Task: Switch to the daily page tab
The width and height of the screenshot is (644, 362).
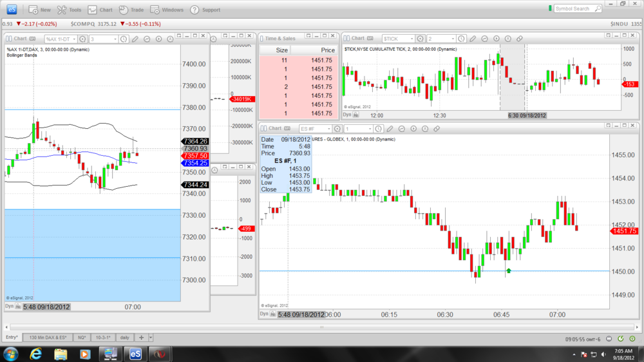Action: pos(124,338)
